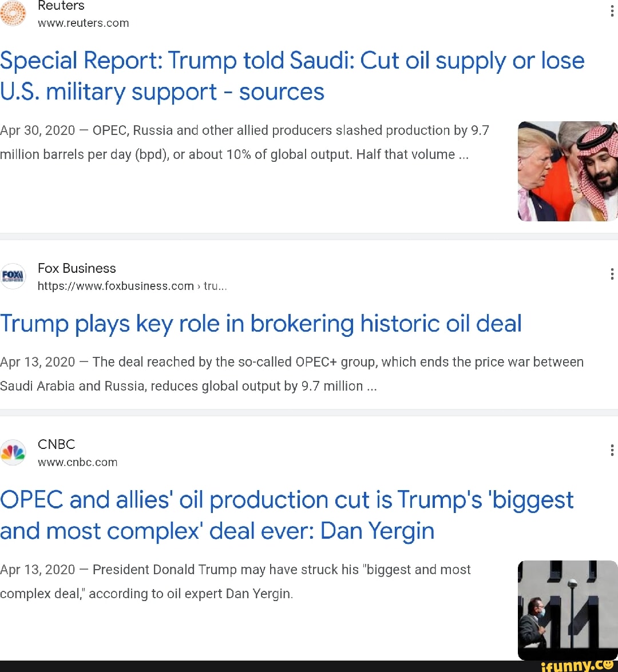Viewport: 618px width, 672px height.
Task: Click the Trump and Saudi prince thumbnail image
Action: [568, 171]
